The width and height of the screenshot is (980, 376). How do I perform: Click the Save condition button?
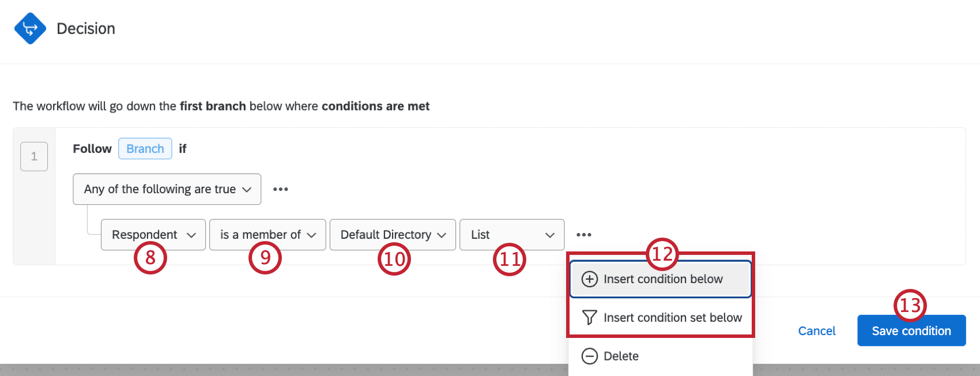pos(911,330)
